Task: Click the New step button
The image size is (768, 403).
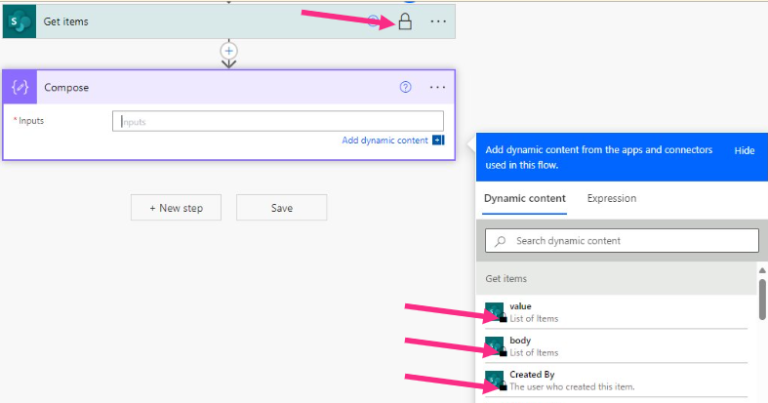Action: coord(176,208)
